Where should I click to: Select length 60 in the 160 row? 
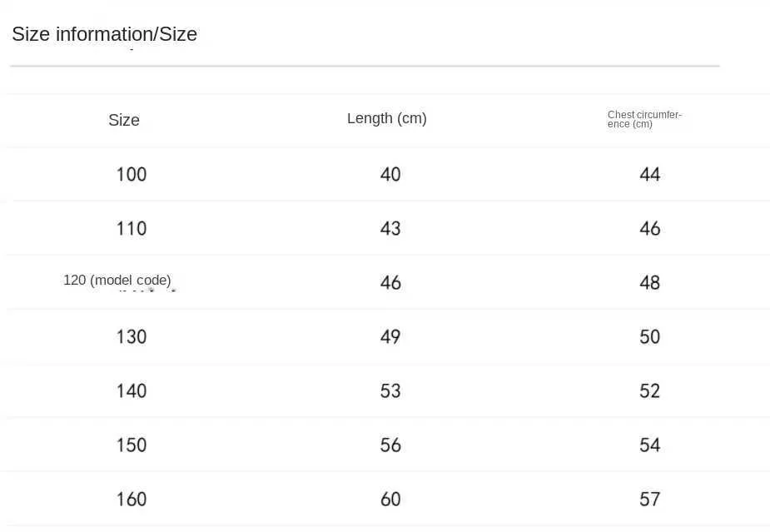click(390, 499)
